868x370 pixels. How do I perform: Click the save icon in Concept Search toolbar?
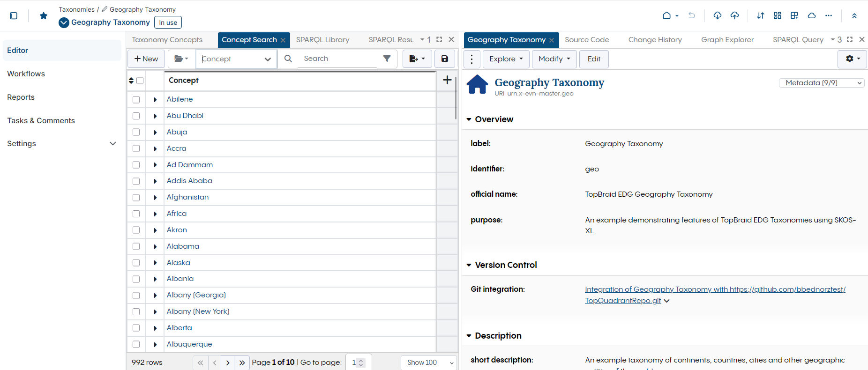point(445,59)
